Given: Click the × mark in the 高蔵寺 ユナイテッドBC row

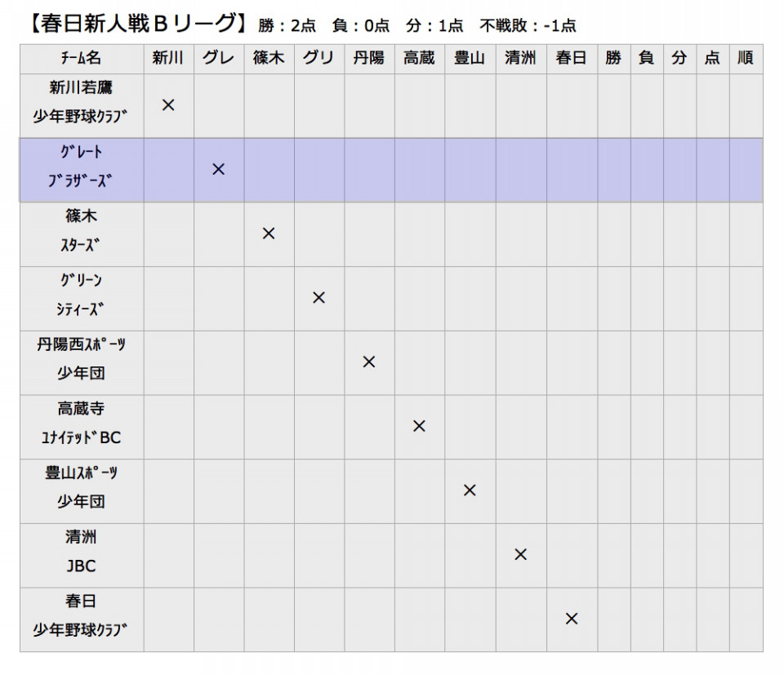Looking at the screenshot, I should point(419,426).
